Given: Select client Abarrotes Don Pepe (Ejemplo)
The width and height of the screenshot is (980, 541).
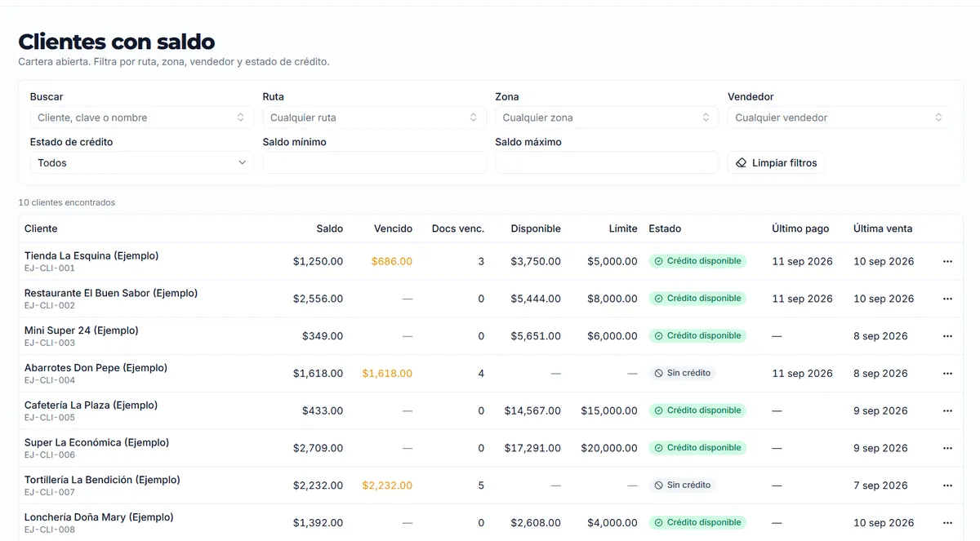Looking at the screenshot, I should point(96,369).
